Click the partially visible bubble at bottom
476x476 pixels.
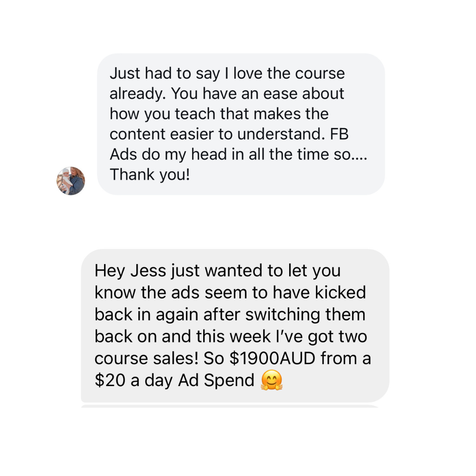click(x=229, y=405)
